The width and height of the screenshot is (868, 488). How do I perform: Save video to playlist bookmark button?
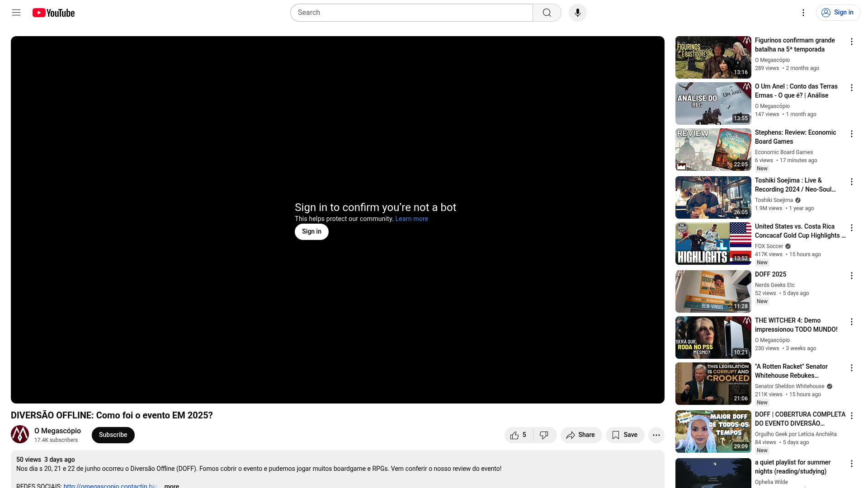coord(625,435)
